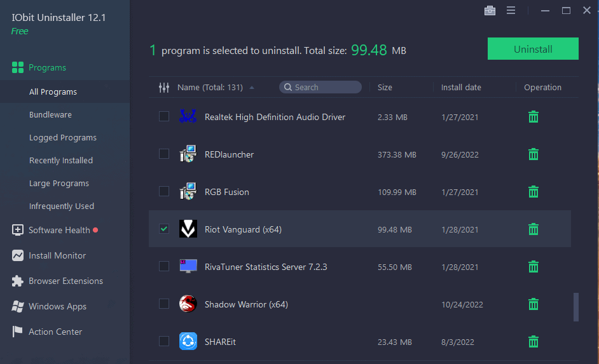Click the SHAREit program name
599x364 pixels.
220,342
